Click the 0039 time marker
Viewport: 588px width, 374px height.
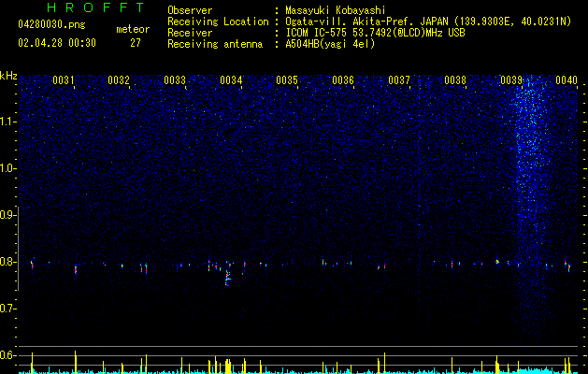pos(511,80)
